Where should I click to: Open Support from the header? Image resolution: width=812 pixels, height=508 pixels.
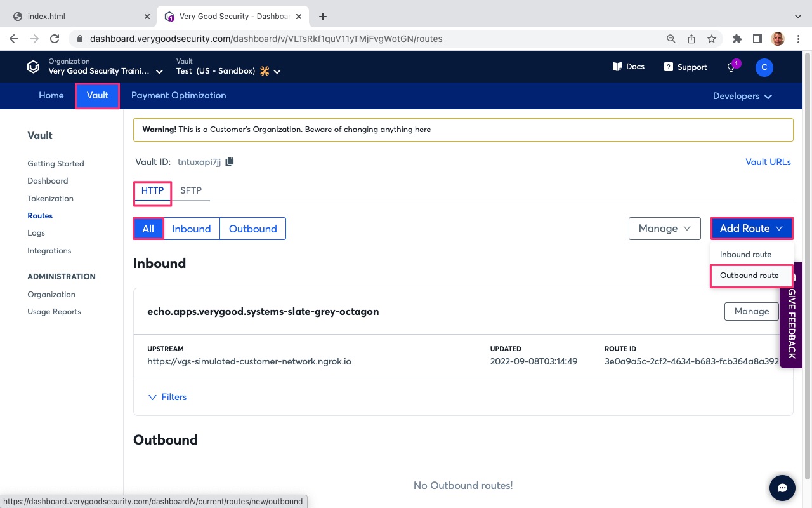tap(685, 67)
